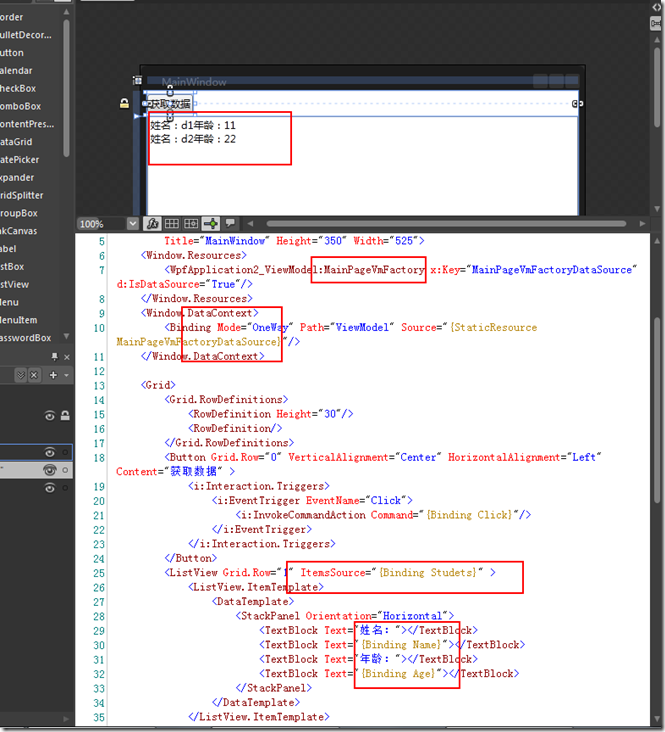
Task: Toggle eye in the row with padlock
Action: tap(50, 415)
